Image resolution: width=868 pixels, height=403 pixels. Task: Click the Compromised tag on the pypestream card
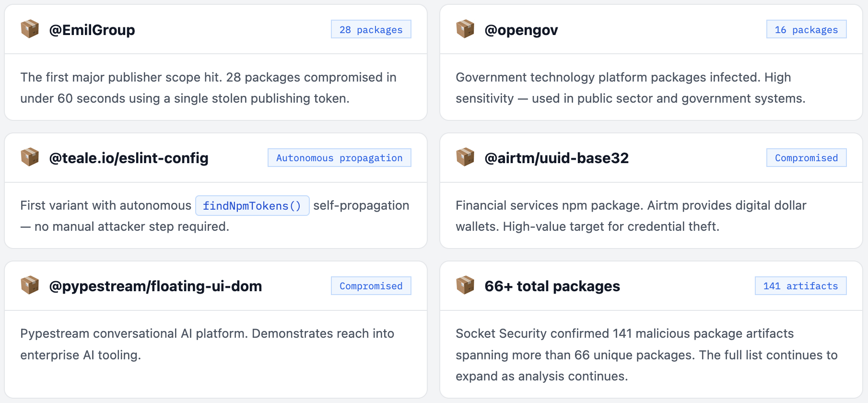pos(371,286)
